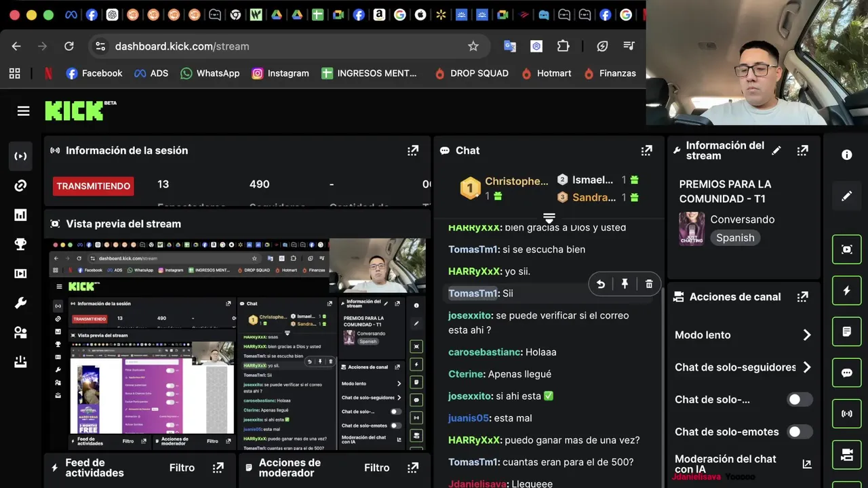The width and height of the screenshot is (868, 488).
Task: Open the DROP SQUAD bookmark
Action: 471,73
